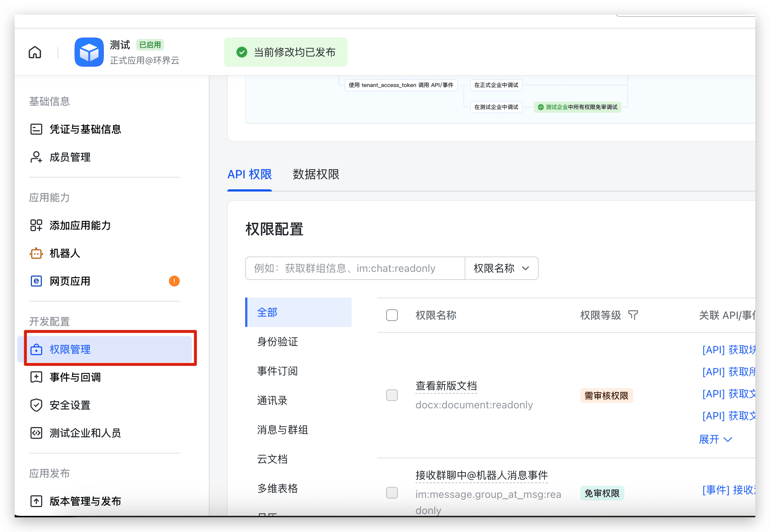The width and height of the screenshot is (770, 532).
Task: Open 事件与回调 in sidebar
Action: [x=75, y=377]
